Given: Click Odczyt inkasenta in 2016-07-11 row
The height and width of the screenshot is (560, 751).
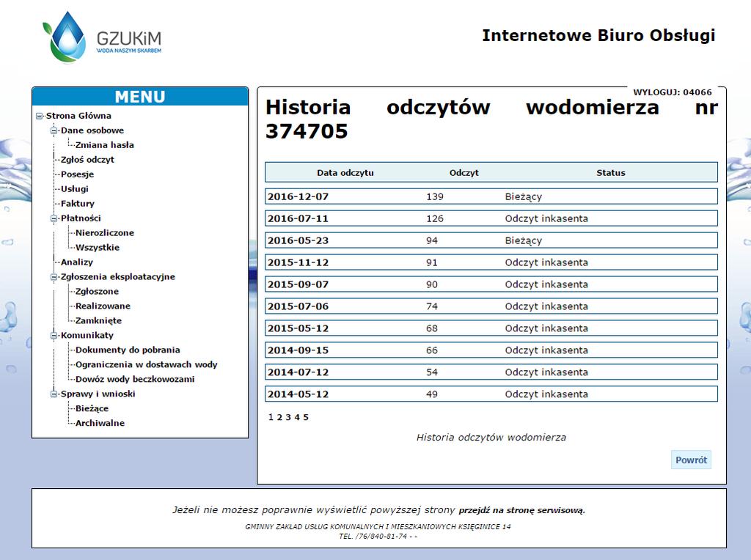Looking at the screenshot, I should tap(546, 218).
